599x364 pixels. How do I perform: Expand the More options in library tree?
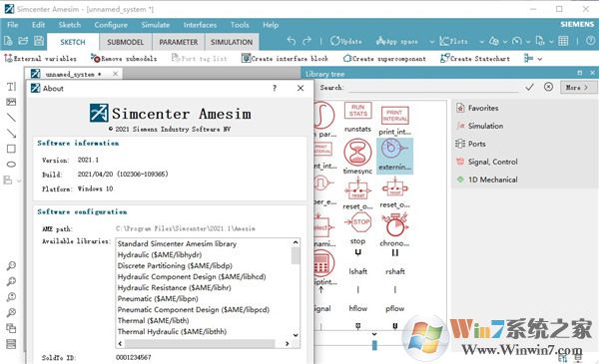pos(577,88)
